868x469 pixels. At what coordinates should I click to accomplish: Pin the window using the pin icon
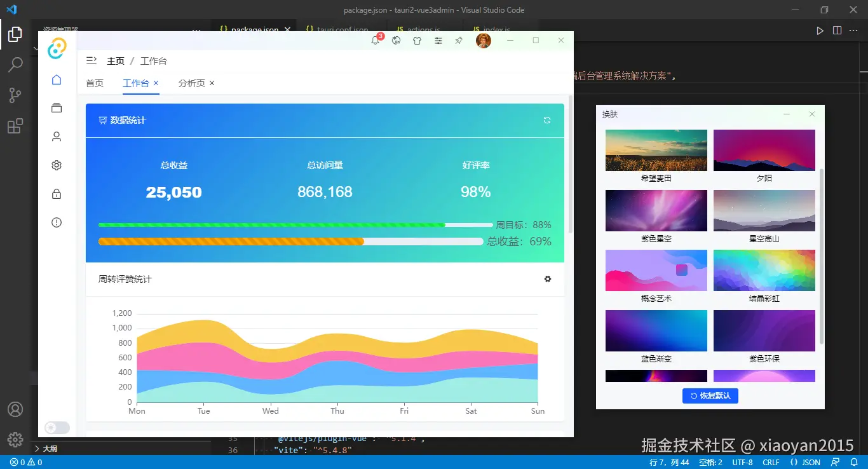pyautogui.click(x=458, y=40)
